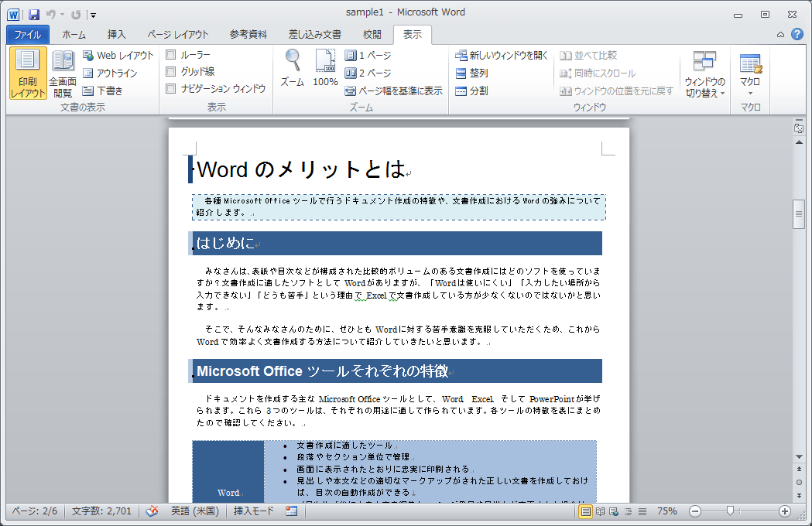Viewport: 812px width, 526px height.
Task: Click the Save icon in quick access toolbar
Action: 33,14
